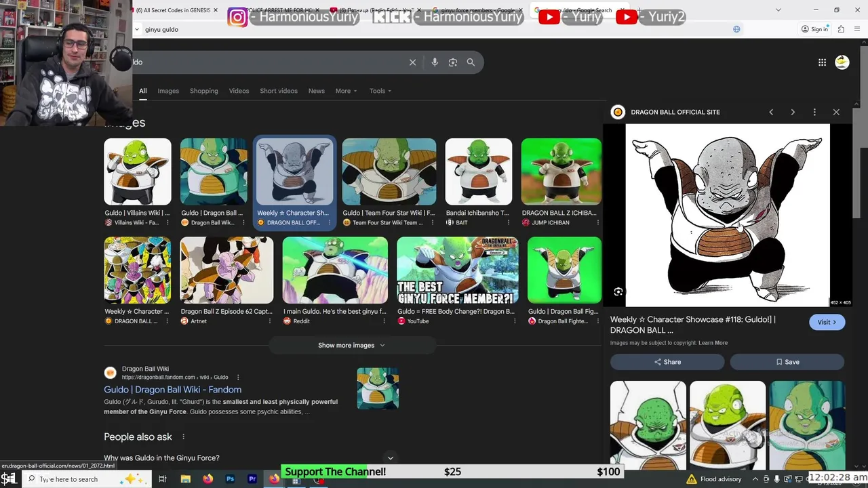Open the browser application menu
Image resolution: width=868 pixels, height=488 pixels.
pyautogui.click(x=856, y=29)
